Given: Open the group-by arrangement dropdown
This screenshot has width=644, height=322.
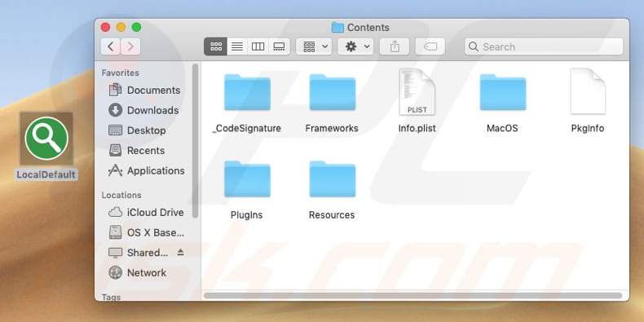Looking at the screenshot, I should [314, 46].
